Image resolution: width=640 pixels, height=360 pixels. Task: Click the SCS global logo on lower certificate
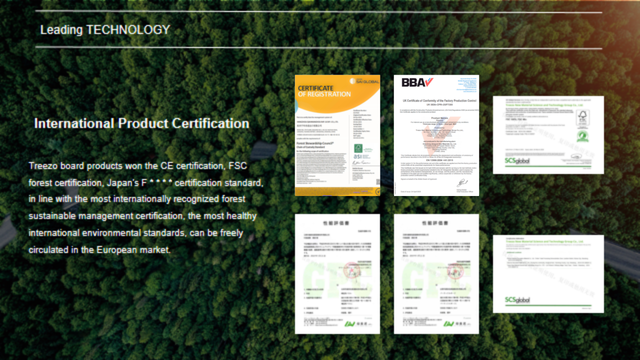coord(517,300)
